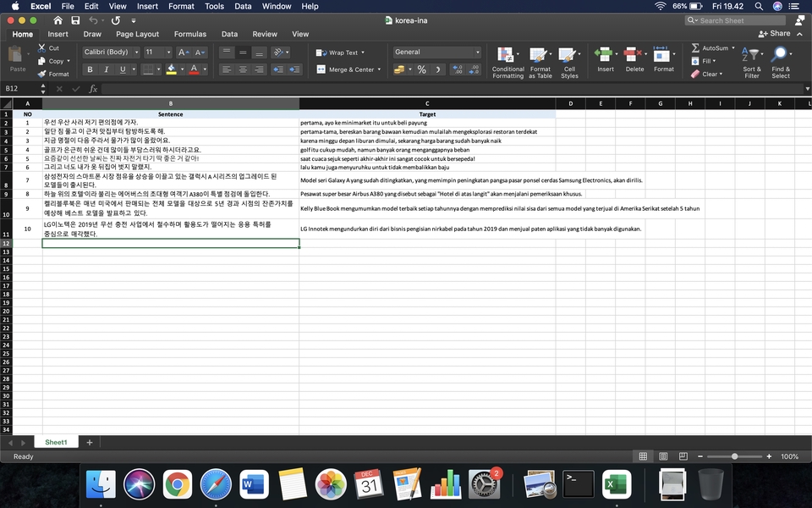Click the Home icon in the title bar
This screenshot has width=812, height=508.
[58, 20]
